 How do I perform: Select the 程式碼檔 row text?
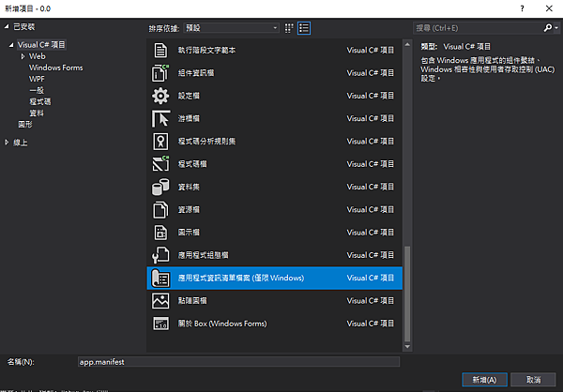[192, 164]
